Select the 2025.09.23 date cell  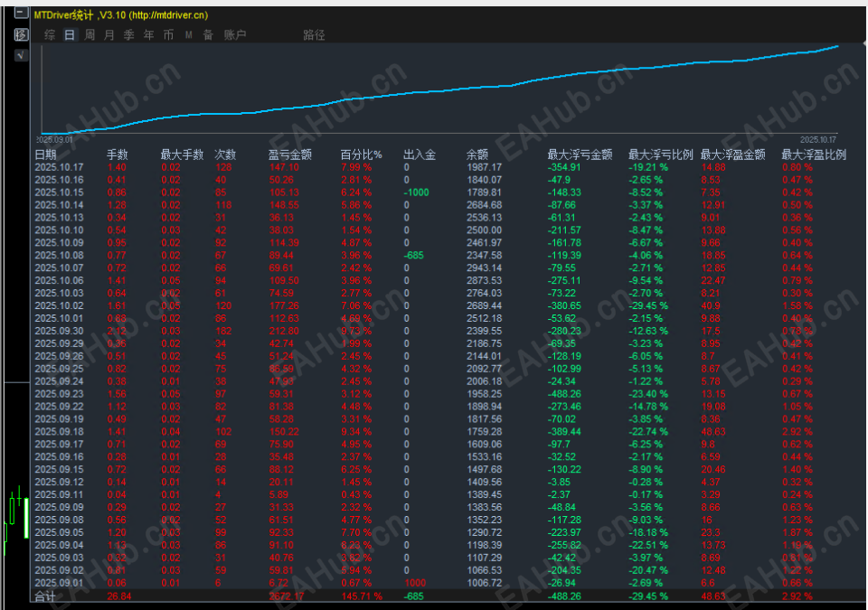click(60, 394)
